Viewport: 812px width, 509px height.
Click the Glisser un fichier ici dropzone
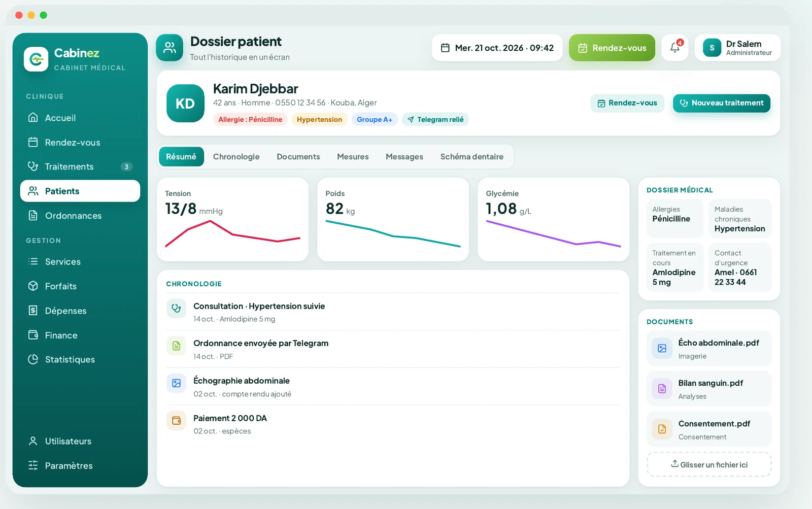coord(709,464)
